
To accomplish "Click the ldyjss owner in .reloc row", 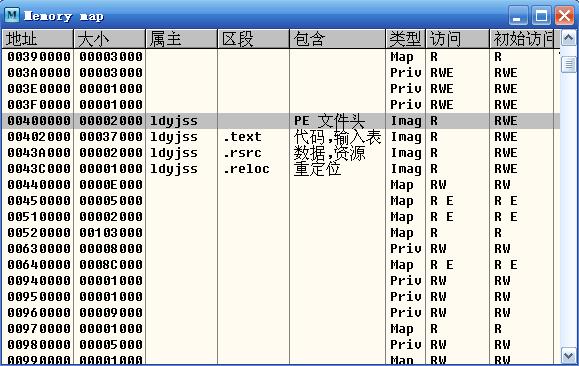I will click(x=174, y=169).
